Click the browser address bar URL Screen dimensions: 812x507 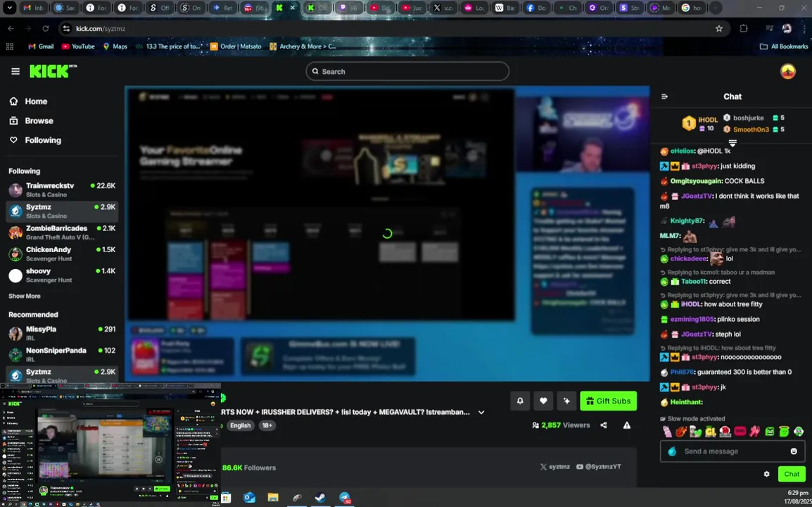(101, 28)
